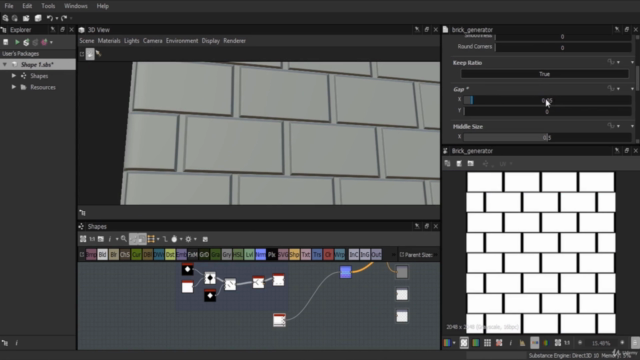Add a Text node (Txt)
640x360 pixels.
(306, 255)
